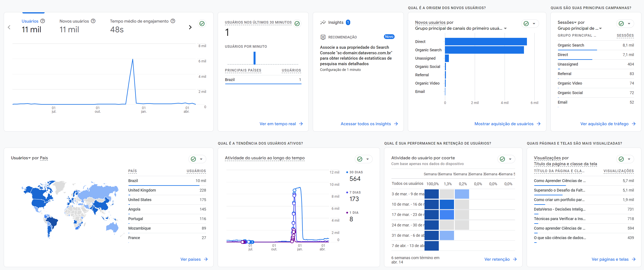The height and width of the screenshot is (270, 644).
Task: Click the Insights sparkle icon
Action: 323,23
